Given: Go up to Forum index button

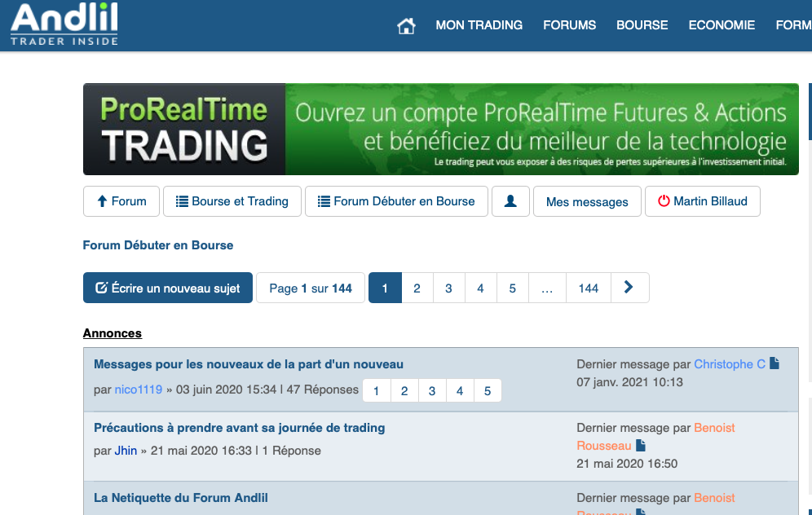Looking at the screenshot, I should tap(121, 201).
